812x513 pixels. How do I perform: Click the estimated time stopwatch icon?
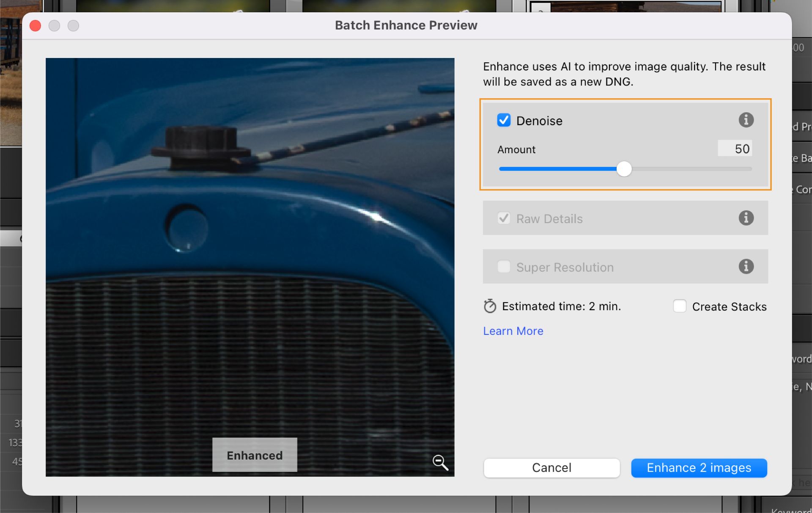[490, 306]
